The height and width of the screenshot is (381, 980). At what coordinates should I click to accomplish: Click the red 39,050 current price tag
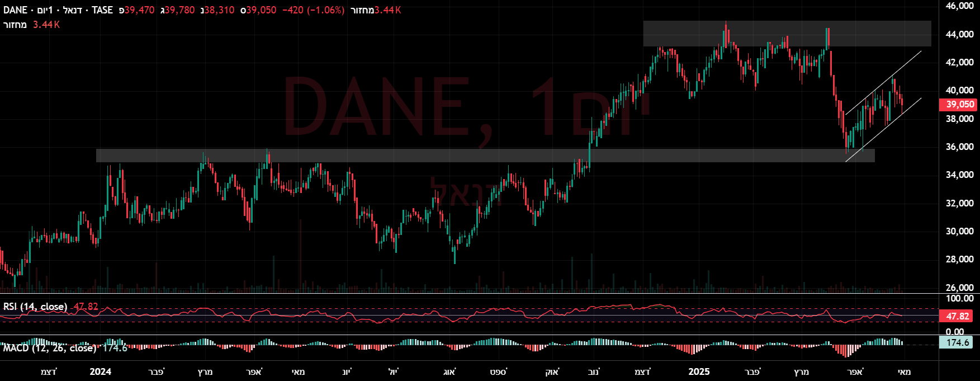[x=959, y=105]
